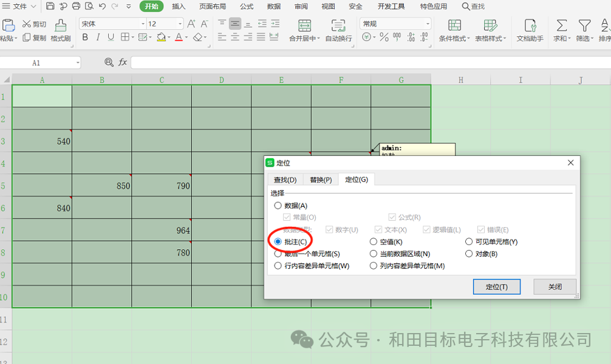Select the 批注(C) radio option
The image size is (611, 364).
(x=278, y=242)
